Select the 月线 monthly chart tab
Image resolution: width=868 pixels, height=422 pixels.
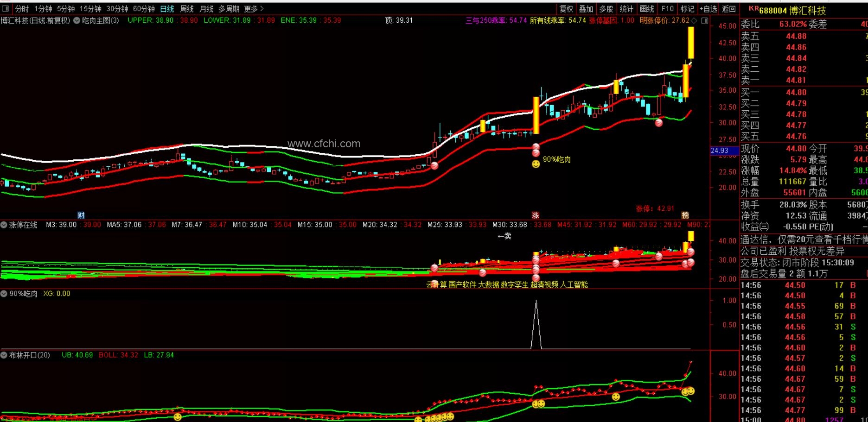[x=206, y=9]
